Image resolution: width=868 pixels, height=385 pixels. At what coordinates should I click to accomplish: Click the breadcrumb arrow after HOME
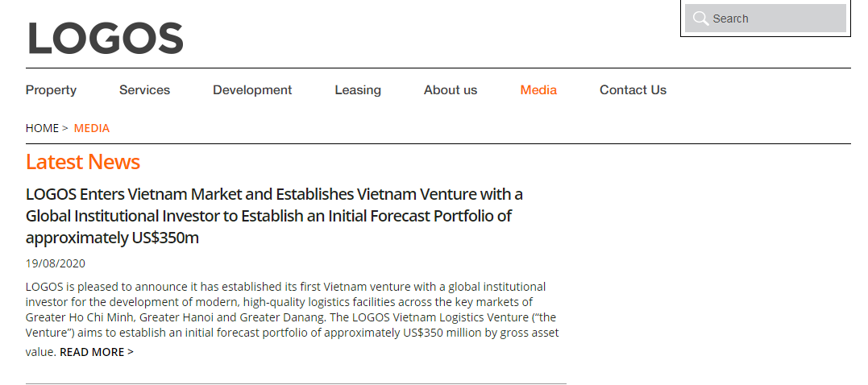point(65,128)
